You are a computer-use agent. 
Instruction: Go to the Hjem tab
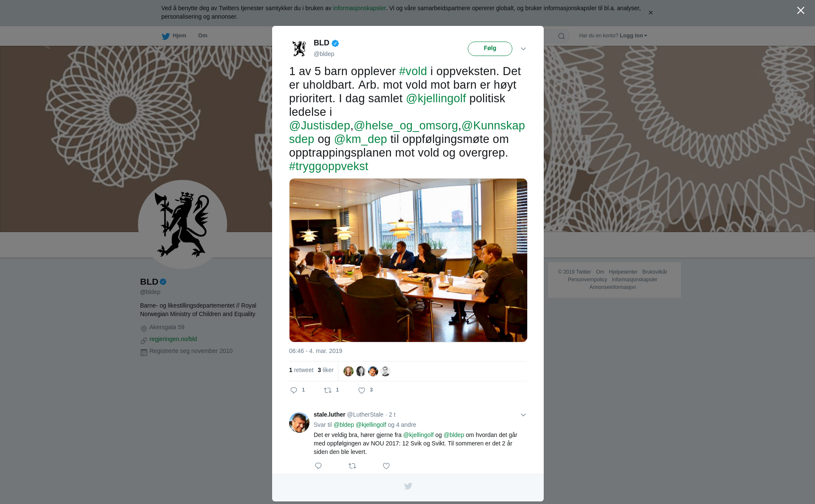pyautogui.click(x=174, y=36)
